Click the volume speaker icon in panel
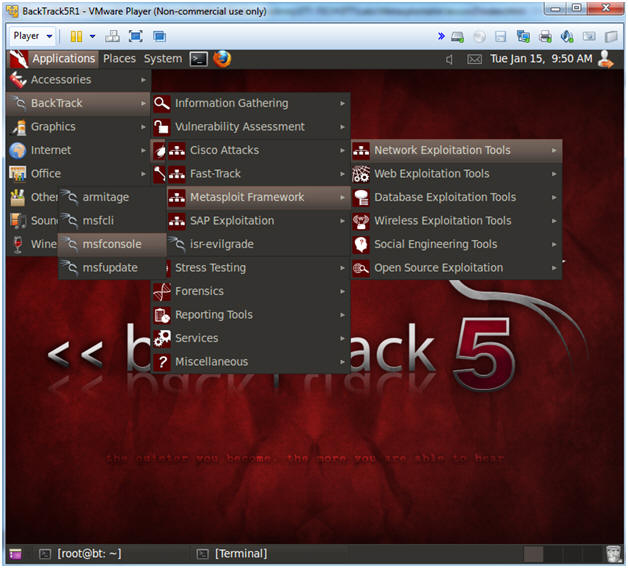This screenshot has width=628, height=568. (x=450, y=60)
